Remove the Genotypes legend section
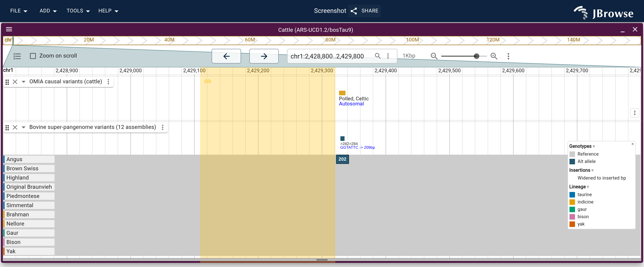The height and width of the screenshot is (267, 644). (594, 146)
